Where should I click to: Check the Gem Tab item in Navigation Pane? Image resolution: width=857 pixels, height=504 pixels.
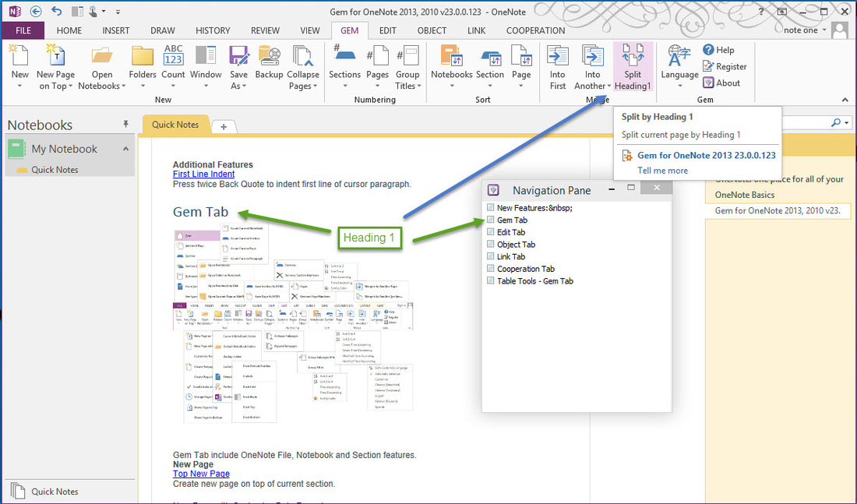click(x=491, y=220)
